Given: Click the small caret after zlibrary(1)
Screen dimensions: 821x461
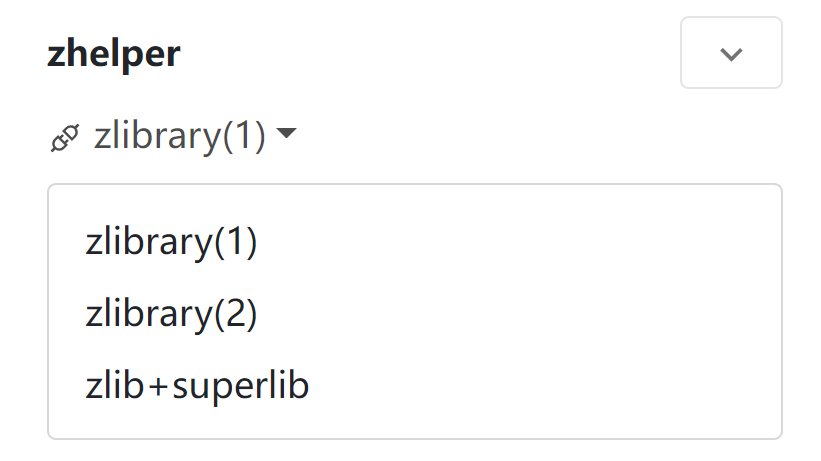Looking at the screenshot, I should [x=286, y=133].
